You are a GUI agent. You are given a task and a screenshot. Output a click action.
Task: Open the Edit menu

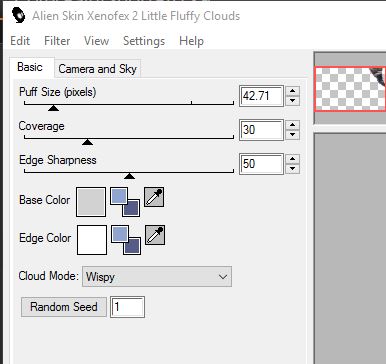(x=20, y=41)
